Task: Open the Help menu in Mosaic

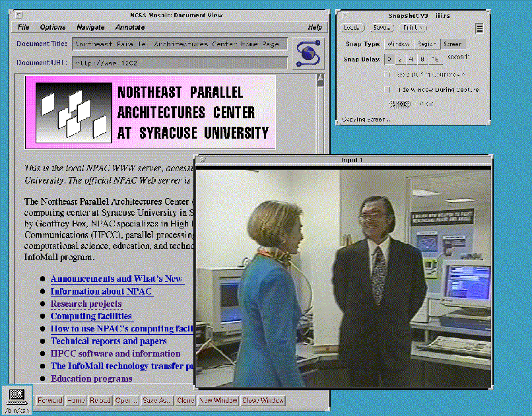Action: pyautogui.click(x=315, y=27)
